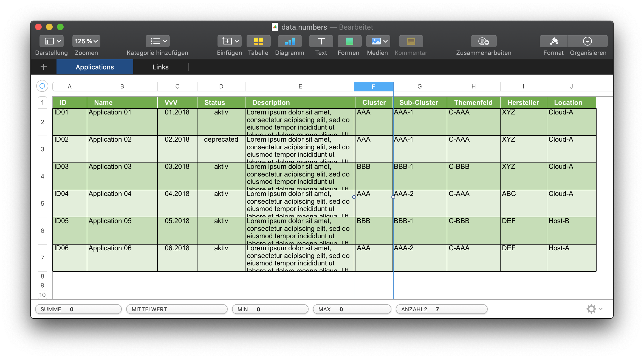Viewport: 644px width, 359px height.
Task: Expand Kategorie hinzufügen dropdown
Action: pyautogui.click(x=158, y=41)
